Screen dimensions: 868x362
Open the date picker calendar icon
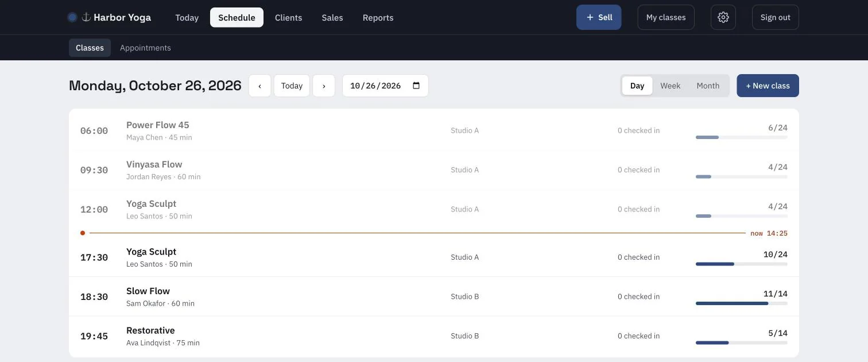click(x=416, y=86)
